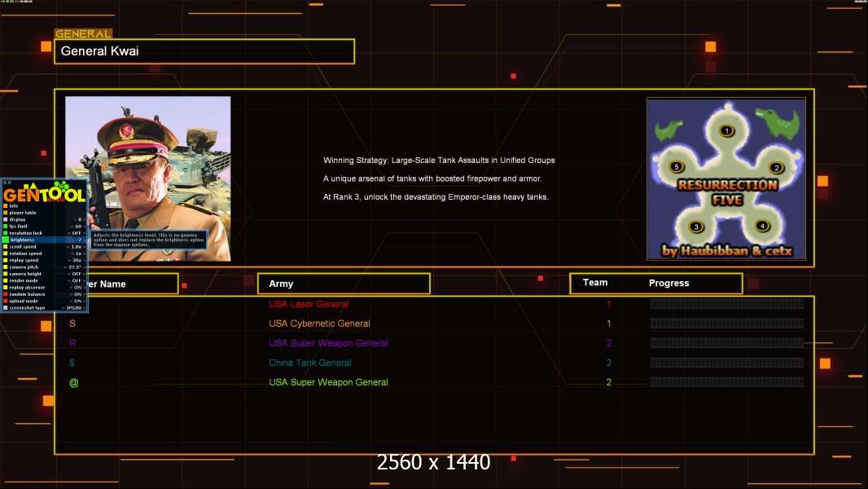
Task: Click the yellow square beside camera pitch
Action: coord(6,267)
